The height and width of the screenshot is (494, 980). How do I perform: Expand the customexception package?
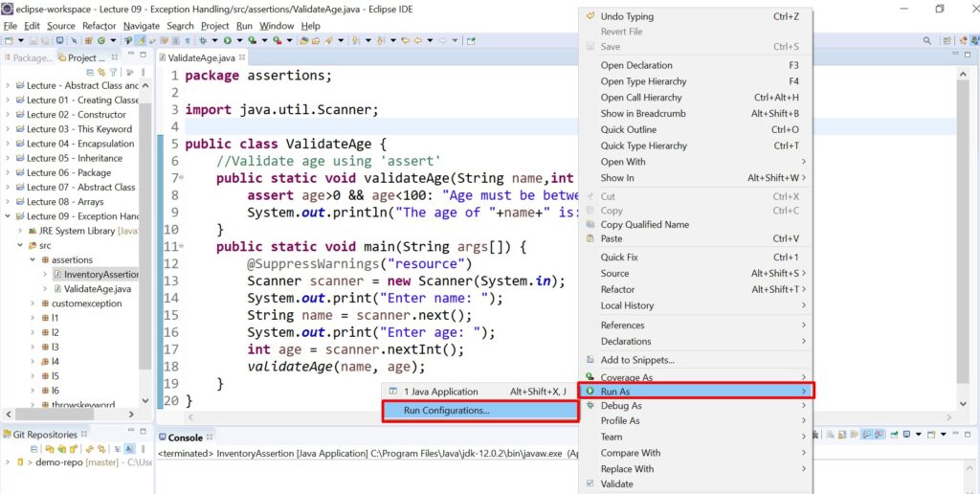[x=33, y=303]
